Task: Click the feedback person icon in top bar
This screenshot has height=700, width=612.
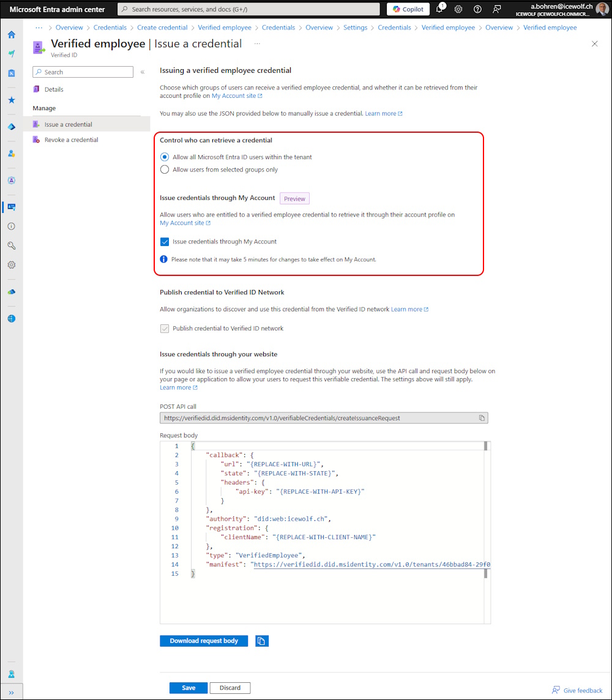Action: click(x=497, y=9)
